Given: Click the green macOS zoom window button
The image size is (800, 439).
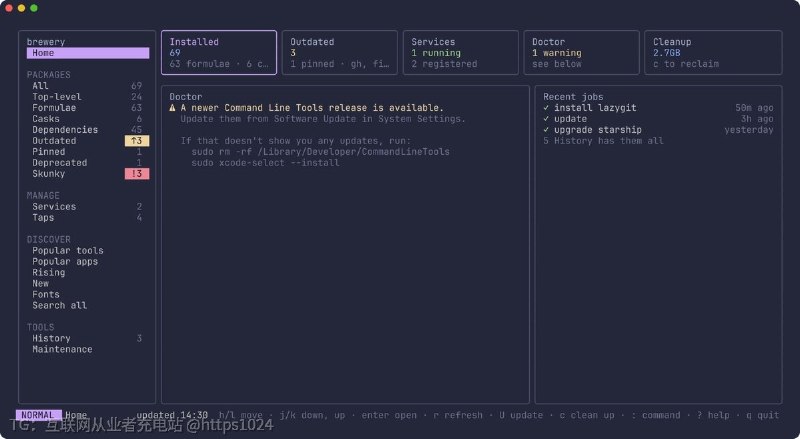Looking at the screenshot, I should click(34, 8).
